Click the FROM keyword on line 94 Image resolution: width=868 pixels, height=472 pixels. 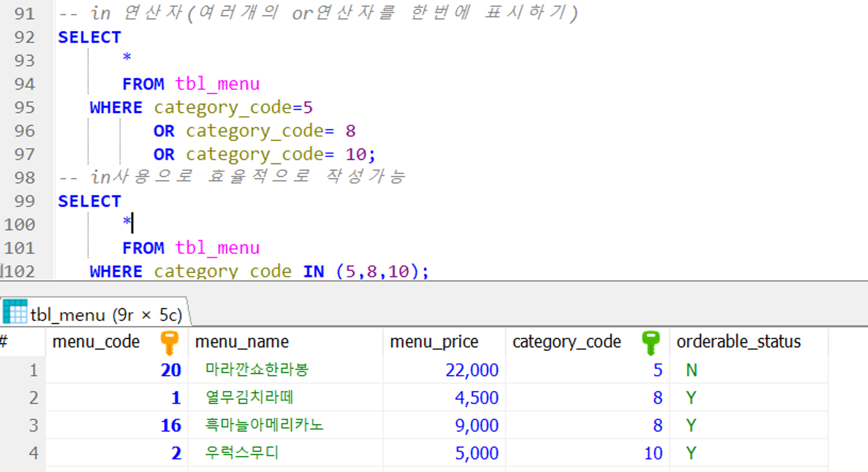pos(143,84)
